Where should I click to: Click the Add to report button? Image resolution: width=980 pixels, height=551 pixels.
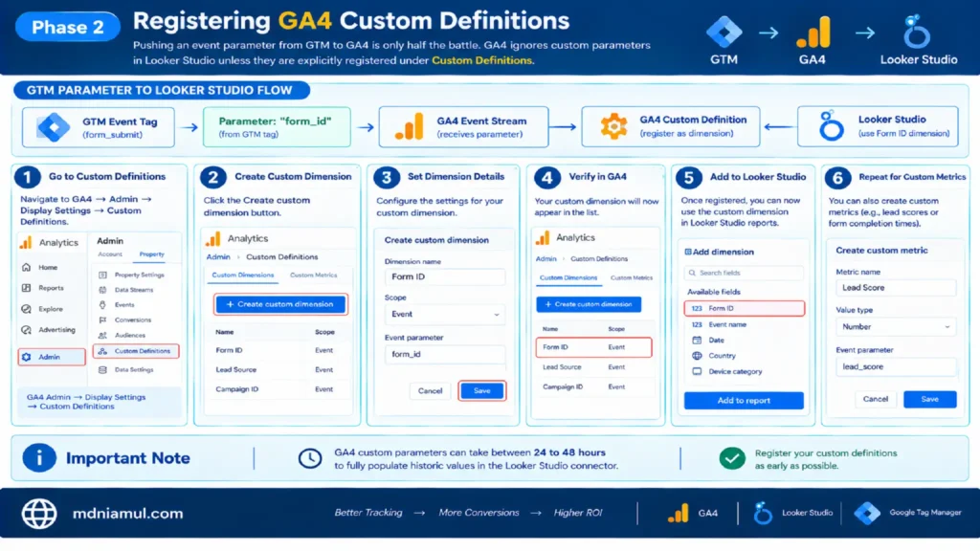(744, 401)
